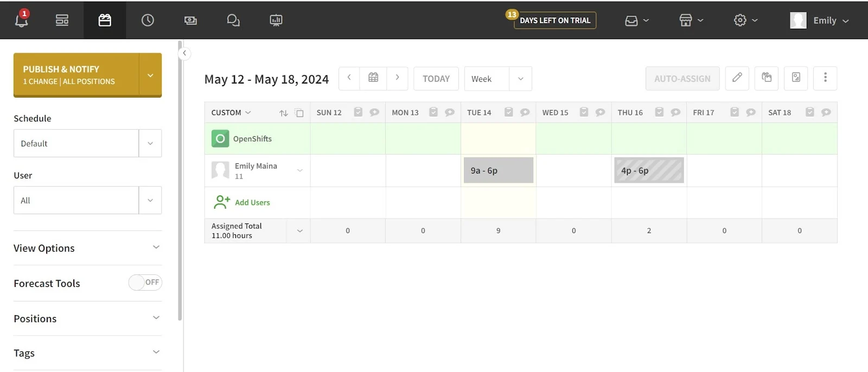The width and height of the screenshot is (868, 372).
Task: Click the pencil edit icon
Action: (x=737, y=78)
